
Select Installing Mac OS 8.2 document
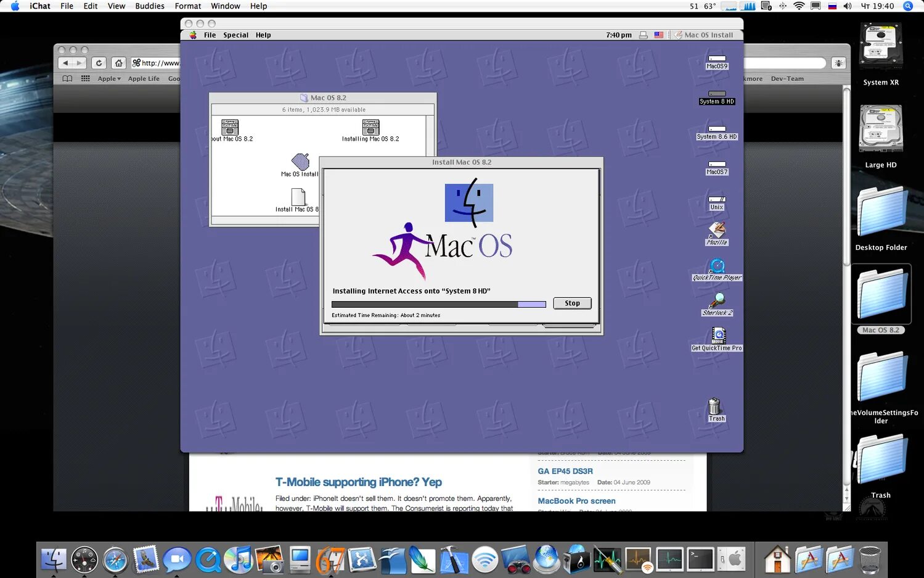[x=370, y=131]
